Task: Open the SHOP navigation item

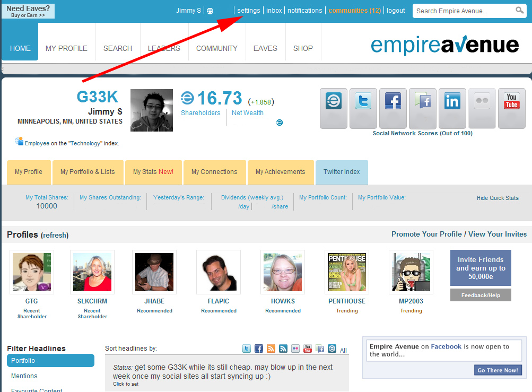Action: [303, 48]
